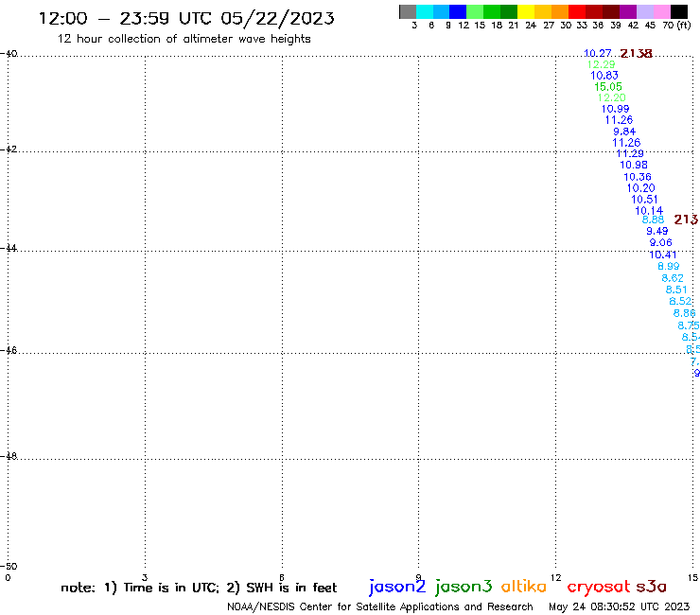Click the wave height value 8.52
Screen dimensions: 700x615
click(680, 302)
